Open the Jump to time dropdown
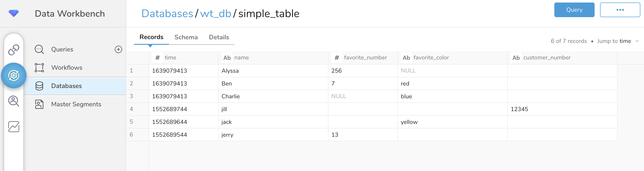 click(x=617, y=41)
